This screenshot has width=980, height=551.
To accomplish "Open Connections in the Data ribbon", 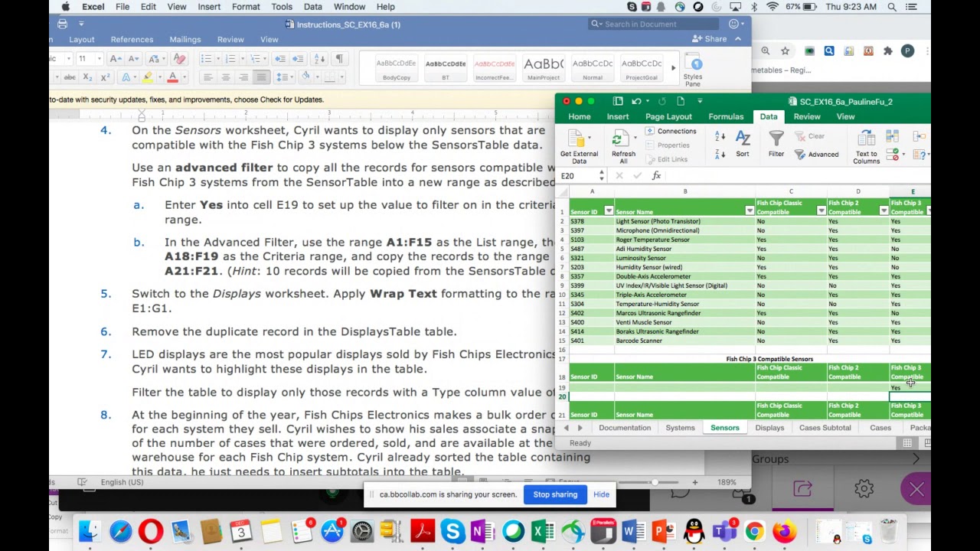I will [x=671, y=131].
